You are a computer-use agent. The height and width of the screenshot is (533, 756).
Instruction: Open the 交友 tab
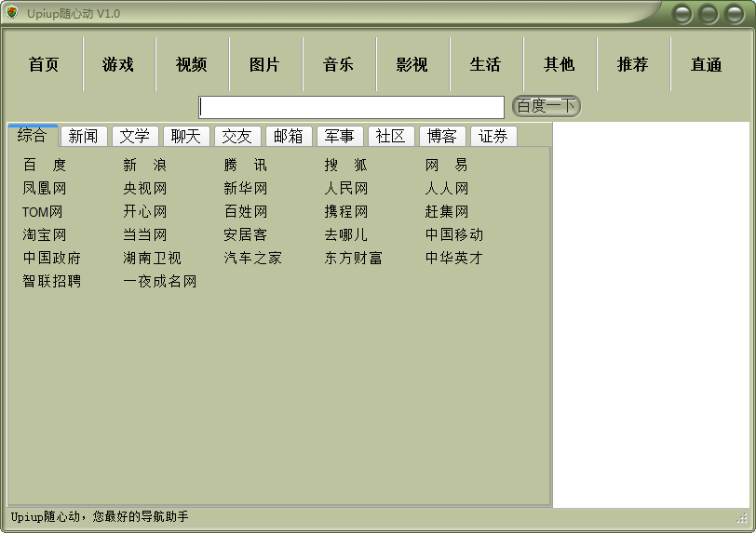pos(236,136)
